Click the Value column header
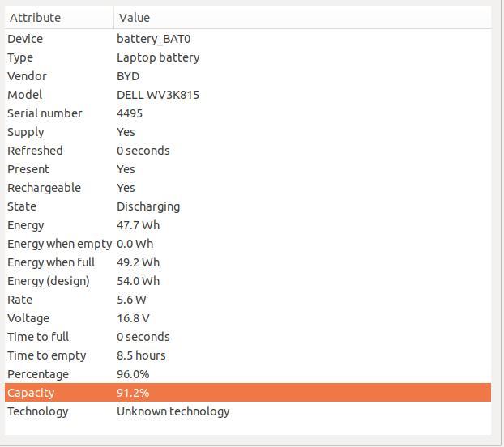The image size is (504, 447). [x=302, y=18]
